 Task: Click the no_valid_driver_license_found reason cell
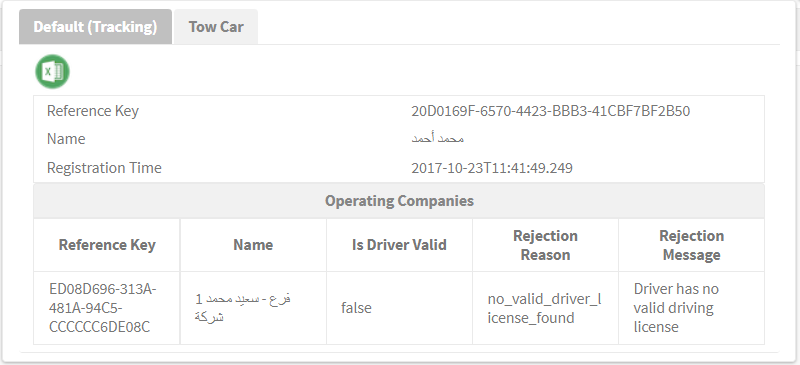click(x=545, y=308)
